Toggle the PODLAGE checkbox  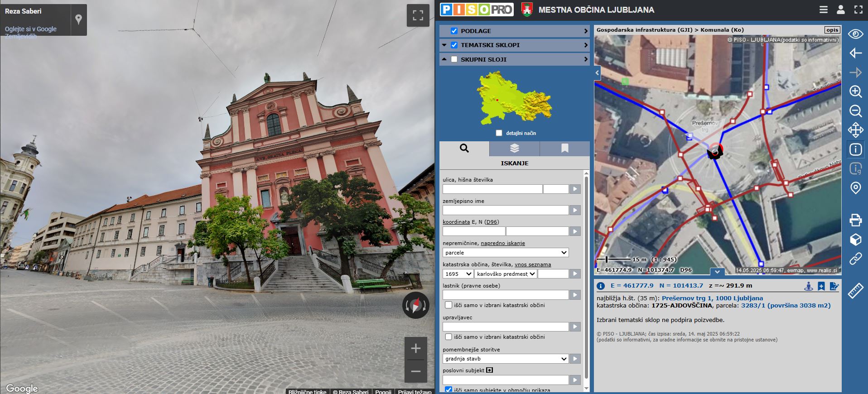pyautogui.click(x=454, y=31)
